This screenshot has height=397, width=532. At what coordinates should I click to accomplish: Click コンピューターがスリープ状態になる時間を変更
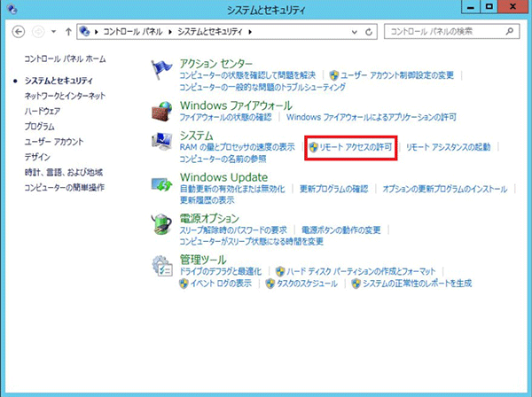[x=252, y=242]
